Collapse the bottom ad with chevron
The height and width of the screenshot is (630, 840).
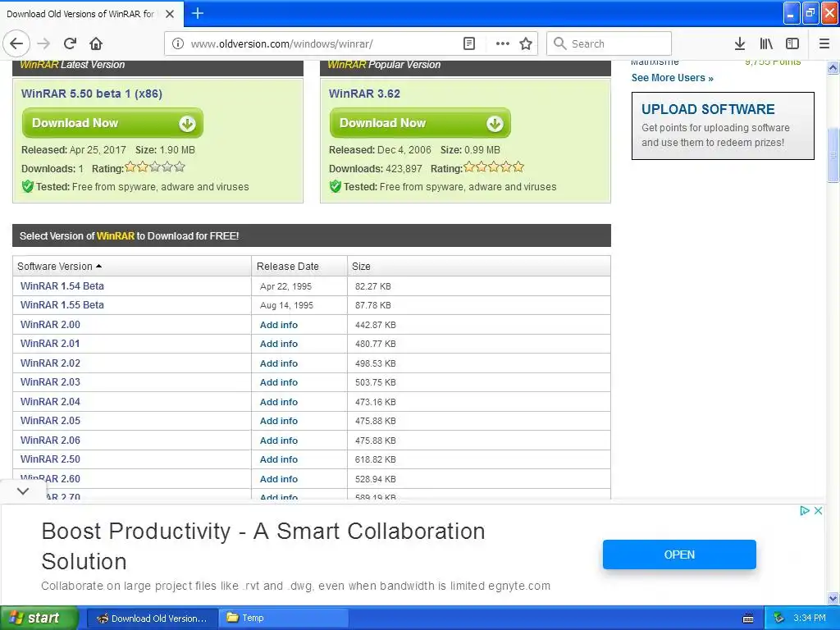(x=23, y=491)
